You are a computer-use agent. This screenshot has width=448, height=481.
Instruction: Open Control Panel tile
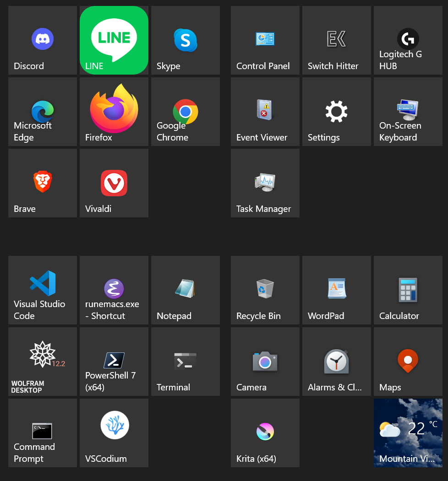[265, 40]
